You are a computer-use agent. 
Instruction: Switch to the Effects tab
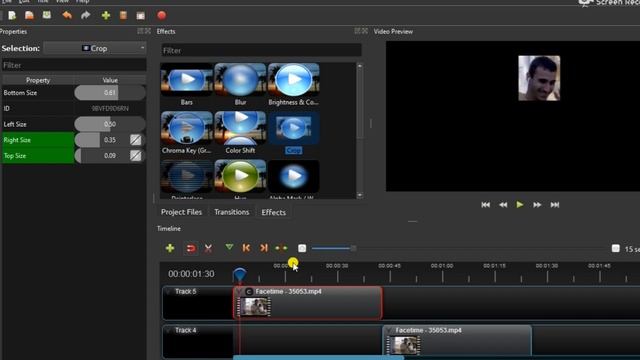pos(273,212)
